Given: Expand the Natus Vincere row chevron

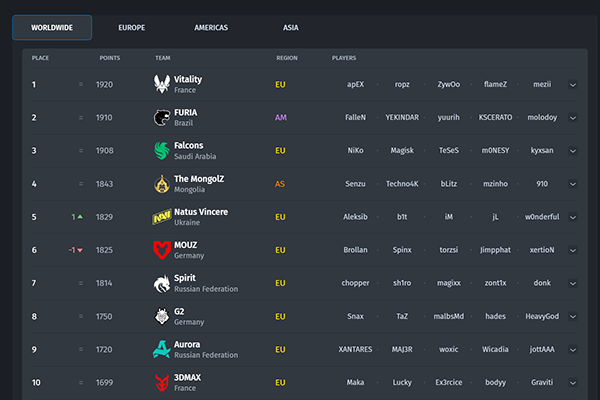Looking at the screenshot, I should point(573,217).
